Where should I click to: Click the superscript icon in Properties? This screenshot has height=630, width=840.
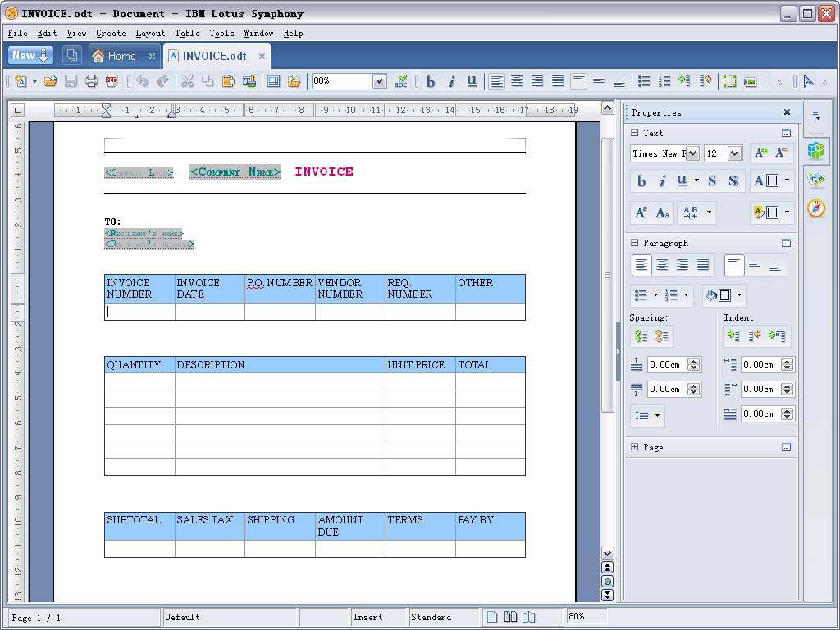click(641, 212)
